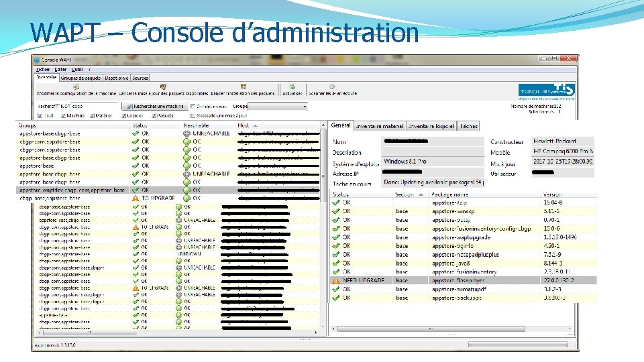This screenshot has width=644, height=362.
Task: Click the green reachable icon of appstore-waptdev row
Action: [x=187, y=190]
